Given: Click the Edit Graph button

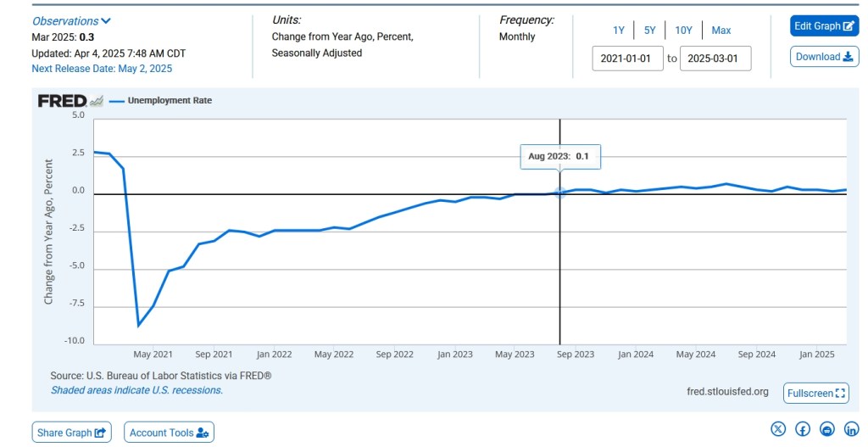Looking at the screenshot, I should pyautogui.click(x=824, y=26).
